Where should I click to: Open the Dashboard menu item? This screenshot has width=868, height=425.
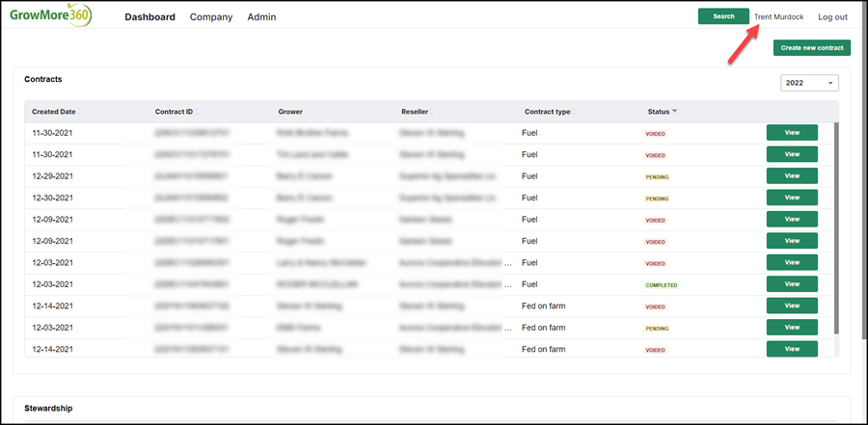150,17
